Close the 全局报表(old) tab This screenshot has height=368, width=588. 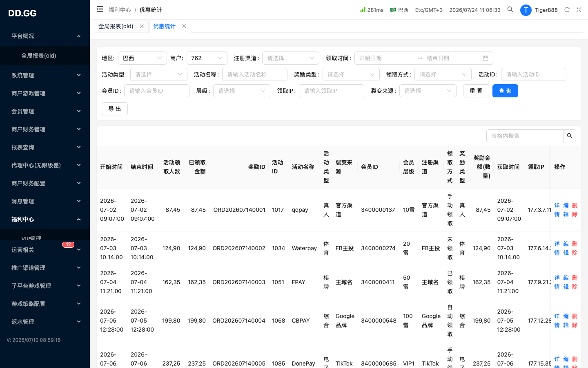[x=142, y=26]
